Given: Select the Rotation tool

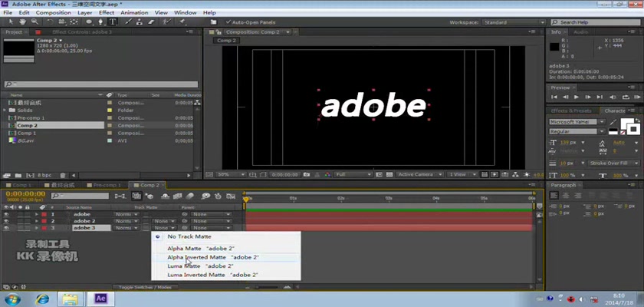Looking at the screenshot, I should 50,21.
